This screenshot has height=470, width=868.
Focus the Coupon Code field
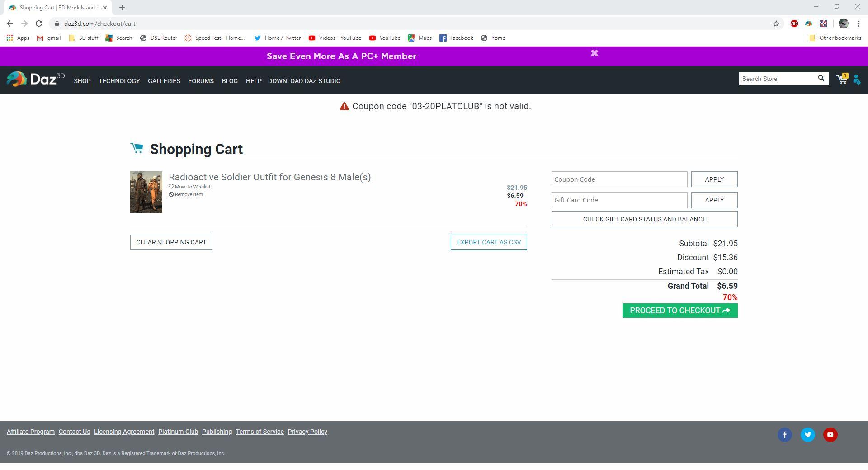(x=619, y=179)
